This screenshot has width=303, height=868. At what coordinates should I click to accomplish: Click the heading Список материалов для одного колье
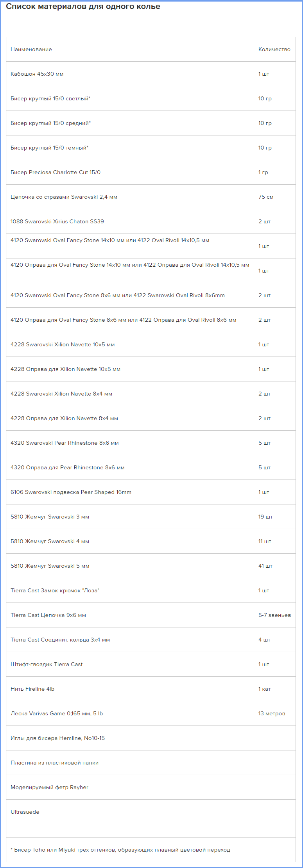[83, 7]
